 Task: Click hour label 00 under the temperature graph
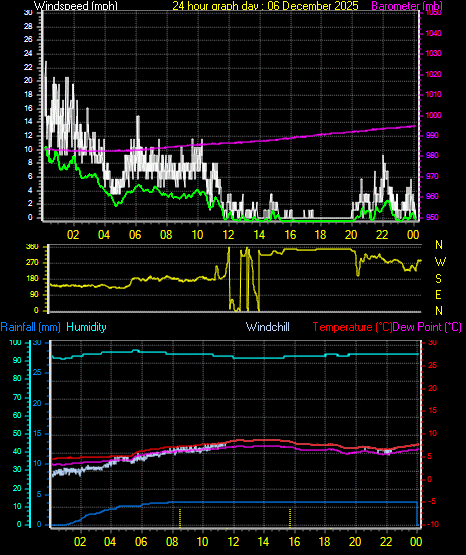click(x=416, y=542)
